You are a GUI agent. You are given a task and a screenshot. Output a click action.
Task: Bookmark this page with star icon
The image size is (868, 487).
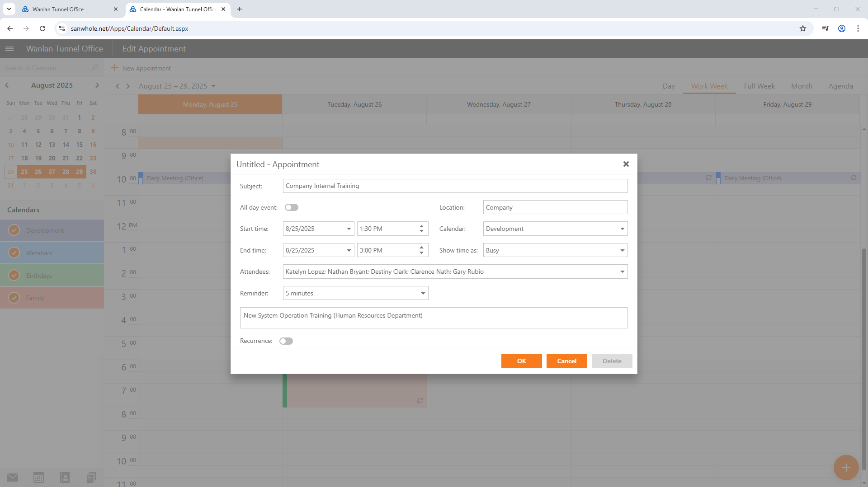(x=803, y=28)
